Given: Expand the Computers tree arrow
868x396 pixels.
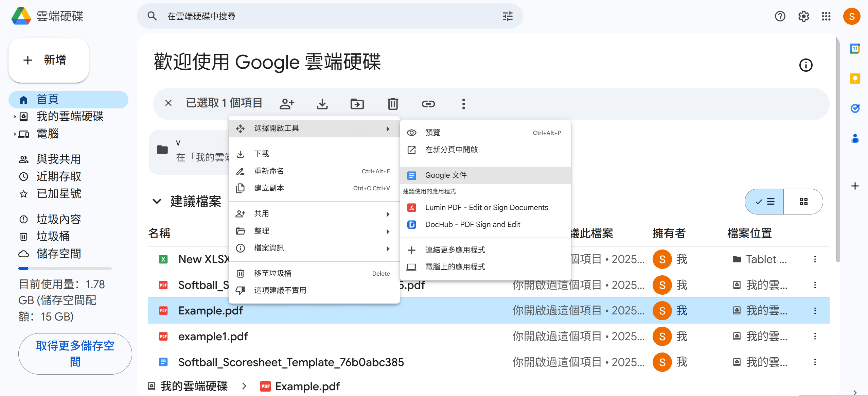Looking at the screenshot, I should 15,134.
